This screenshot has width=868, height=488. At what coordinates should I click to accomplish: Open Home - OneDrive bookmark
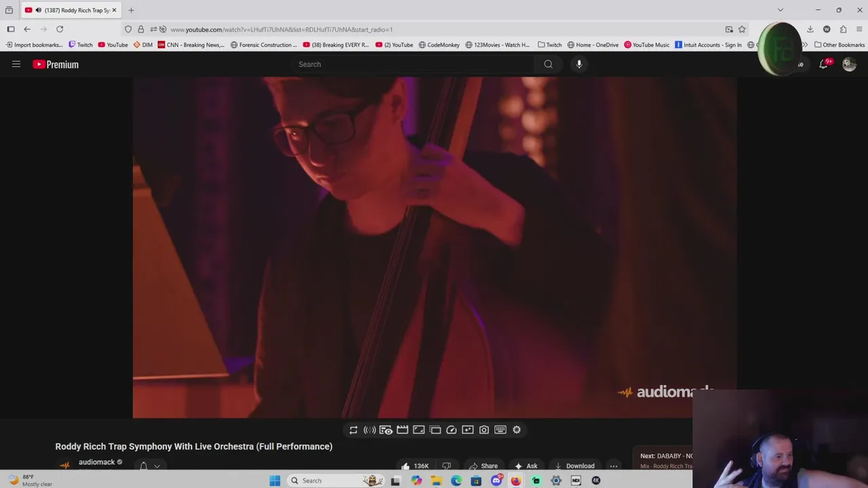click(593, 45)
